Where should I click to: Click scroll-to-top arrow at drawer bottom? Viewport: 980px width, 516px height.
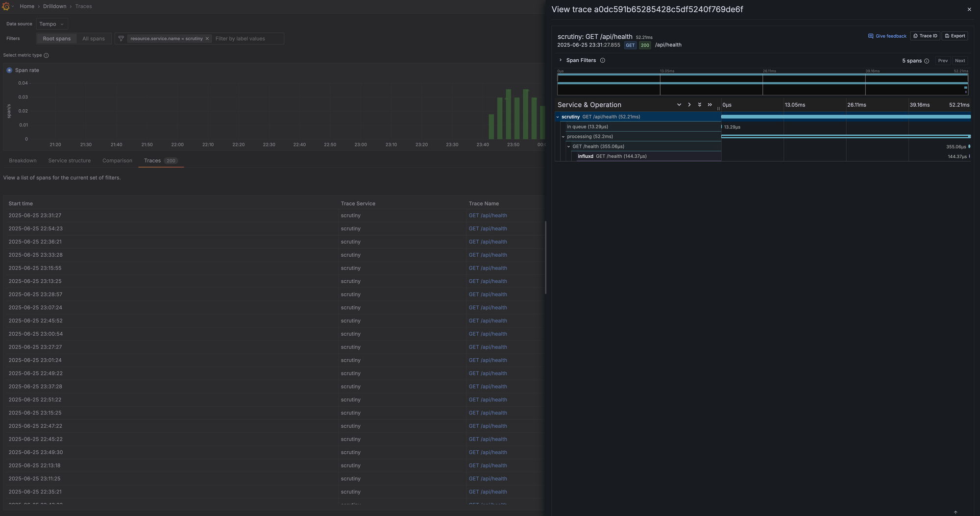coord(955,512)
